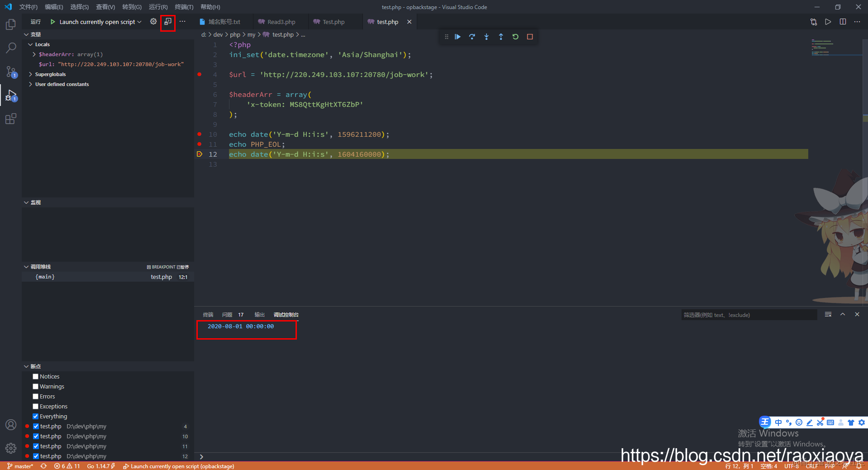Expand User defined constants
868x470 pixels.
[31, 84]
